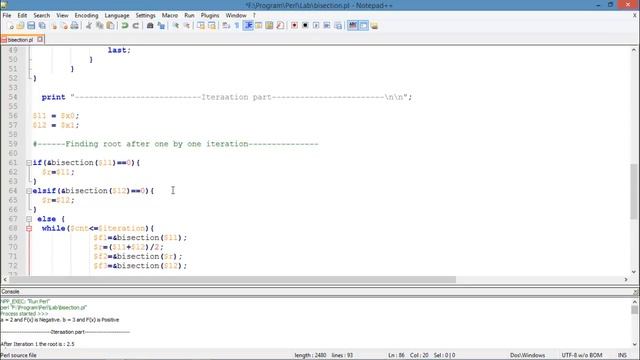Undo the last edit with the green Undo arrow

pos(124,26)
